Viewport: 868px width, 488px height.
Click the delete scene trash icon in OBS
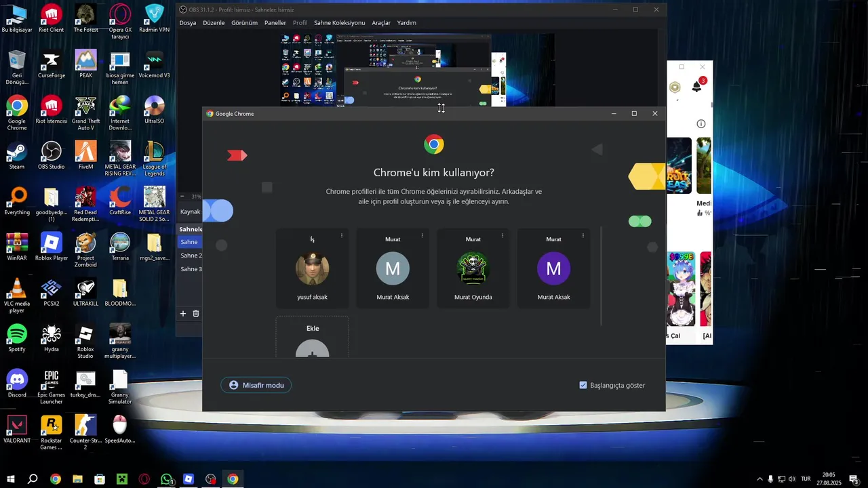(196, 314)
